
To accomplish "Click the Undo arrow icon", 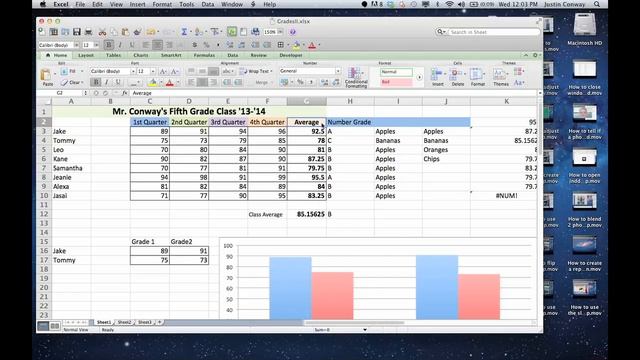I will pyautogui.click(x=151, y=32).
